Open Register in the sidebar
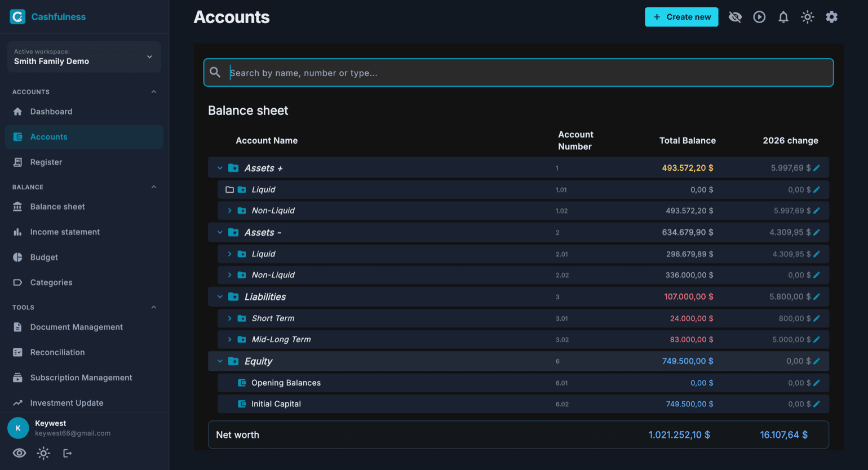Image resolution: width=868 pixels, height=470 pixels. [84, 162]
